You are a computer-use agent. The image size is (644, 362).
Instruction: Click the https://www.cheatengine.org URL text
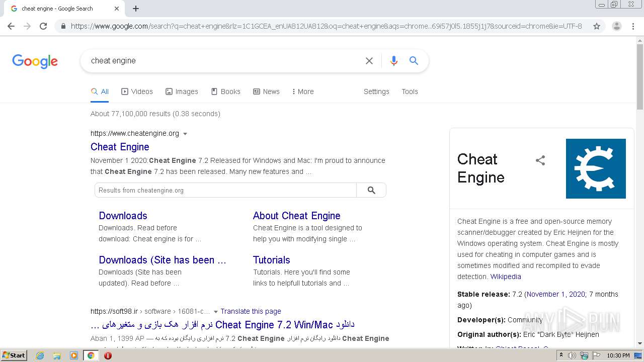[x=135, y=133]
